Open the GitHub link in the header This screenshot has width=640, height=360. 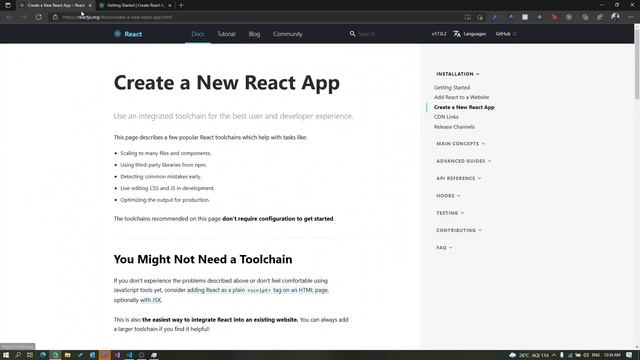tap(506, 34)
